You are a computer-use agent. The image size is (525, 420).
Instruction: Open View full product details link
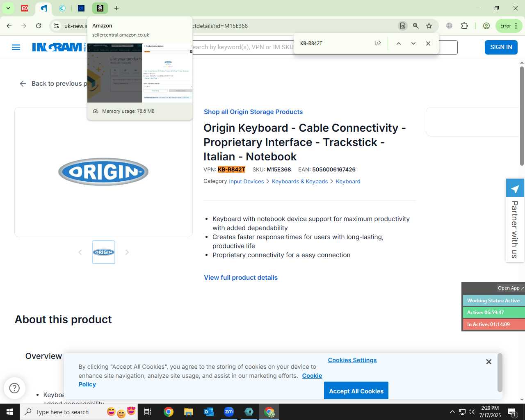[241, 278]
